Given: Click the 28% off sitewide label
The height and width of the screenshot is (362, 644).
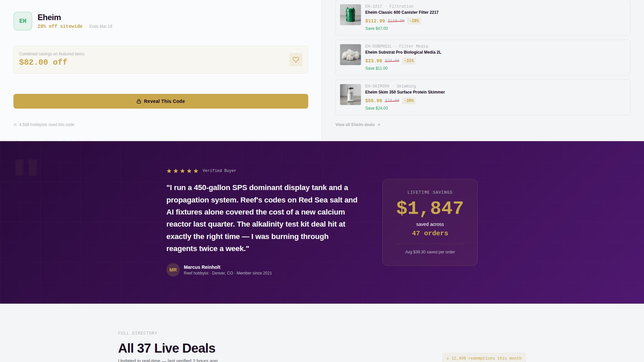Looking at the screenshot, I should point(60,26).
